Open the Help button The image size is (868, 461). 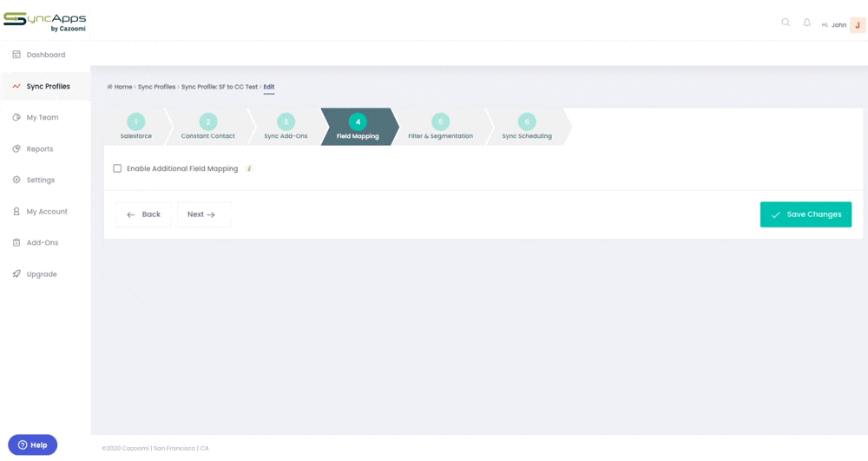pos(33,445)
